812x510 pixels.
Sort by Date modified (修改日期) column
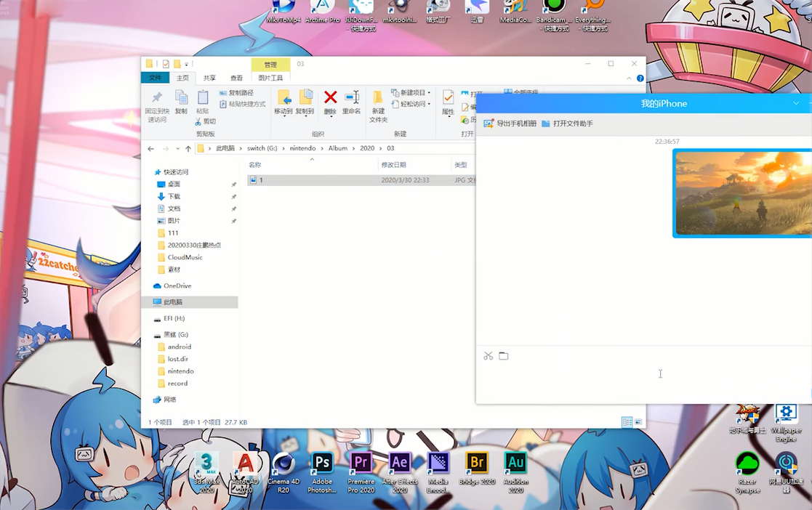414,165
